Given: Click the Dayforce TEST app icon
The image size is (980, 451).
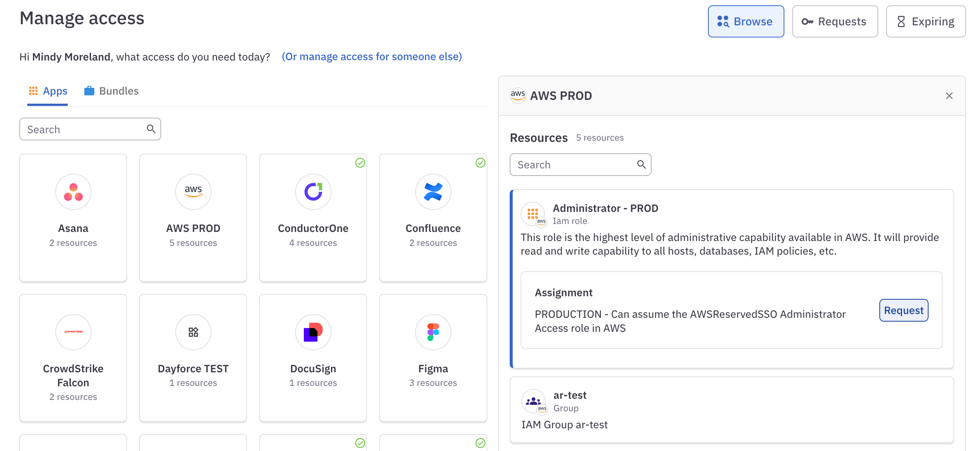Looking at the screenshot, I should coord(193,332).
